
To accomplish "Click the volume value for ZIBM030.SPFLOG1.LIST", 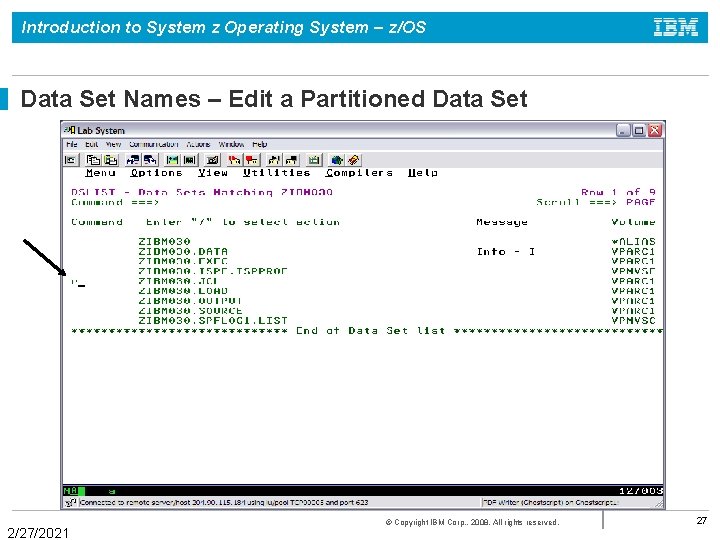I will (x=633, y=321).
